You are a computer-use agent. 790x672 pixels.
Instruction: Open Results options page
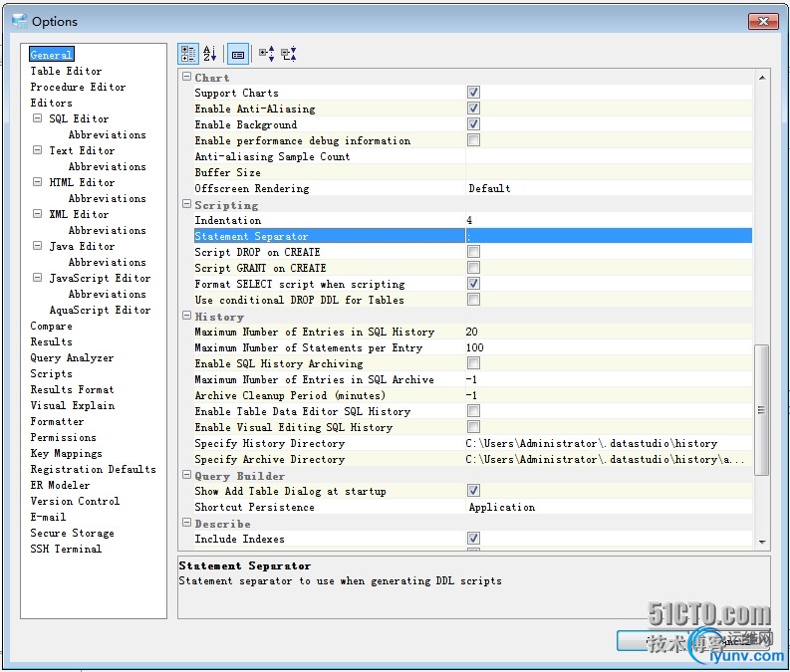(x=52, y=341)
